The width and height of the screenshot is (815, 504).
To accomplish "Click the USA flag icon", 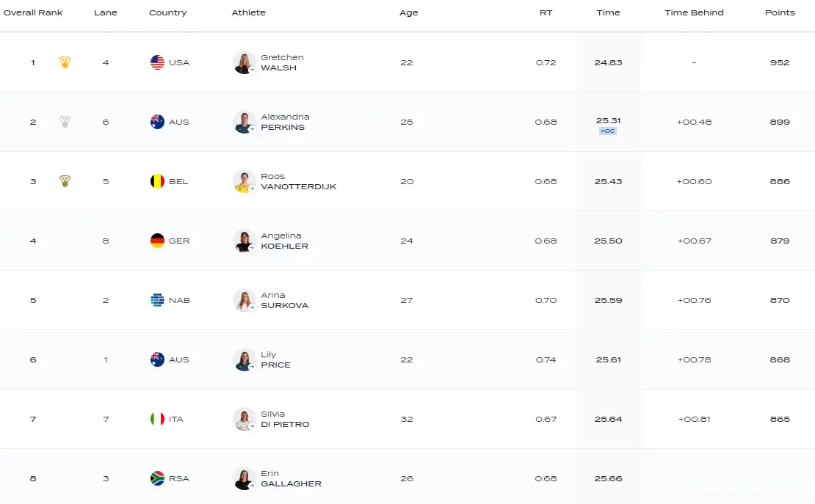I will click(157, 62).
